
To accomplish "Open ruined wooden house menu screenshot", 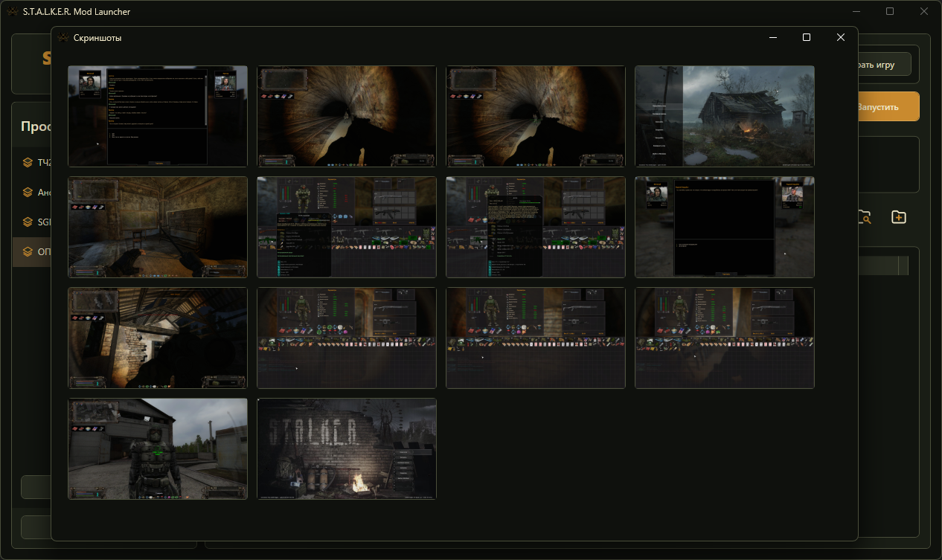I will 725,116.
